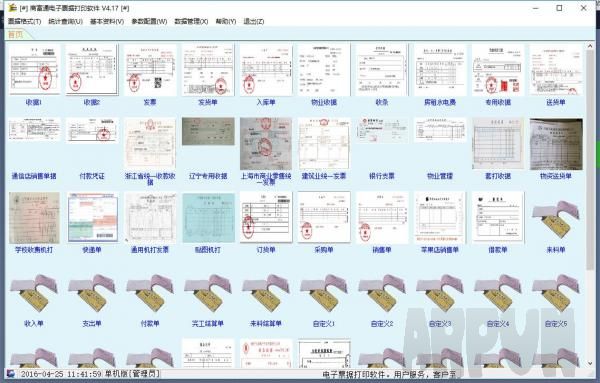The image size is (600, 383).
Task: Select the 快递单 courier form template
Action: pos(92,217)
